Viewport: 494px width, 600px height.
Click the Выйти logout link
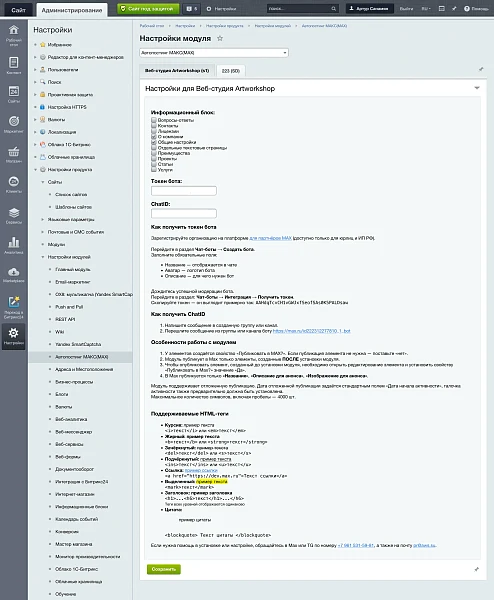point(406,8)
